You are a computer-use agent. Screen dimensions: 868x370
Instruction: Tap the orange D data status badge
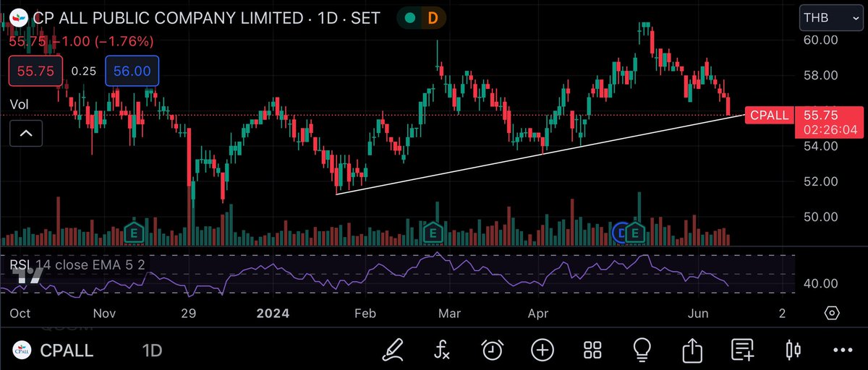pyautogui.click(x=433, y=18)
